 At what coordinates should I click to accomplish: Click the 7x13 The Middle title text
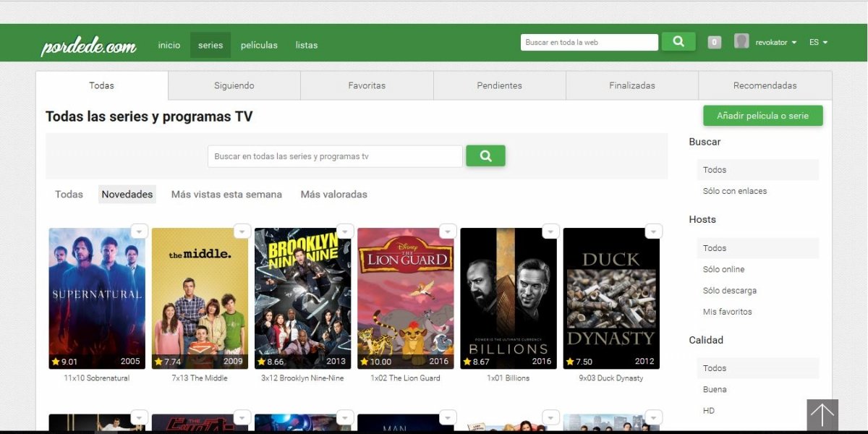pos(200,378)
